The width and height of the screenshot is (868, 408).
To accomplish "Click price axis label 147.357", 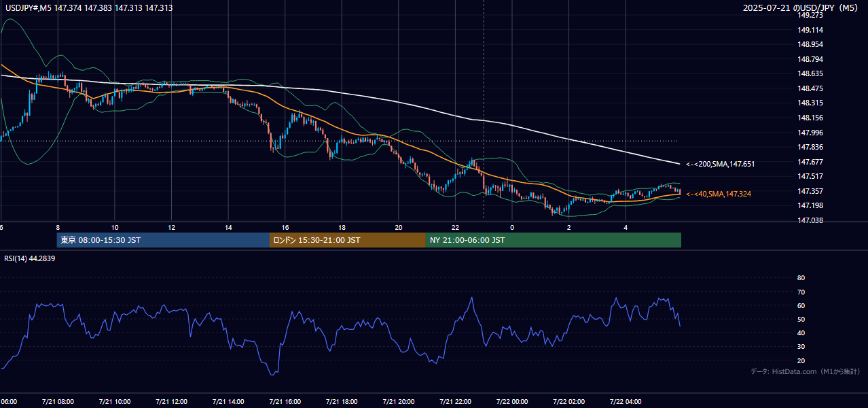I will [x=810, y=191].
